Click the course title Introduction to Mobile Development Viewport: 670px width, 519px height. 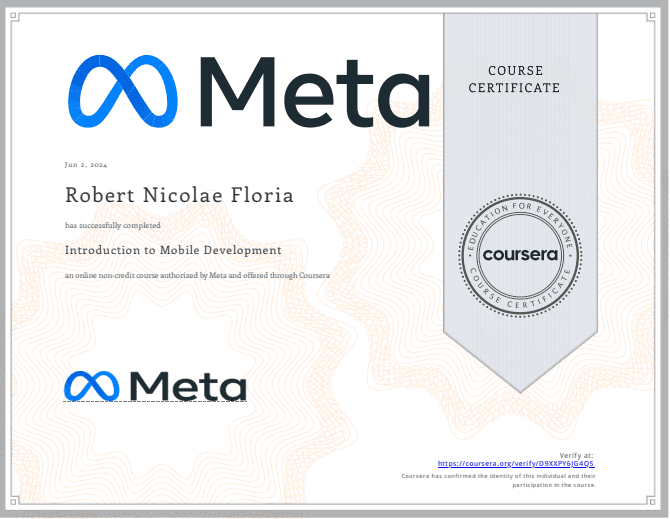(173, 250)
